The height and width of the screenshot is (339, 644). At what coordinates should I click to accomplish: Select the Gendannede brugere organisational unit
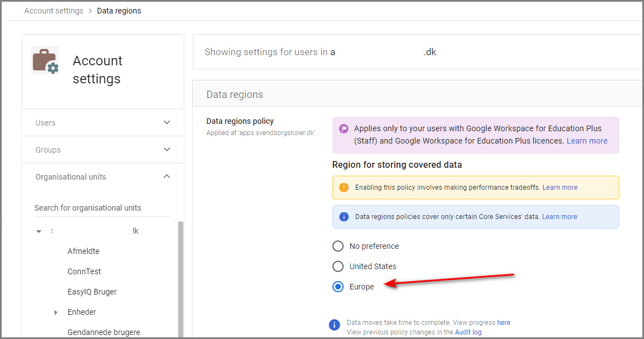(x=104, y=332)
